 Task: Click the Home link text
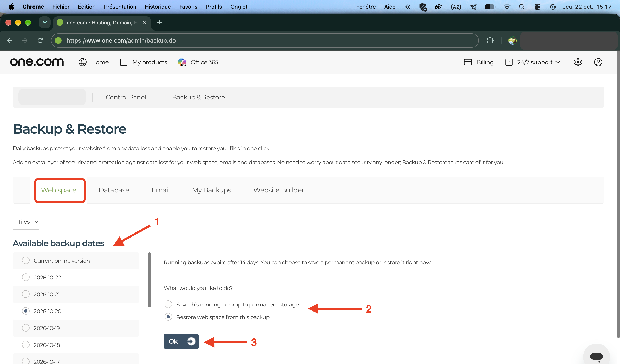[x=100, y=62]
